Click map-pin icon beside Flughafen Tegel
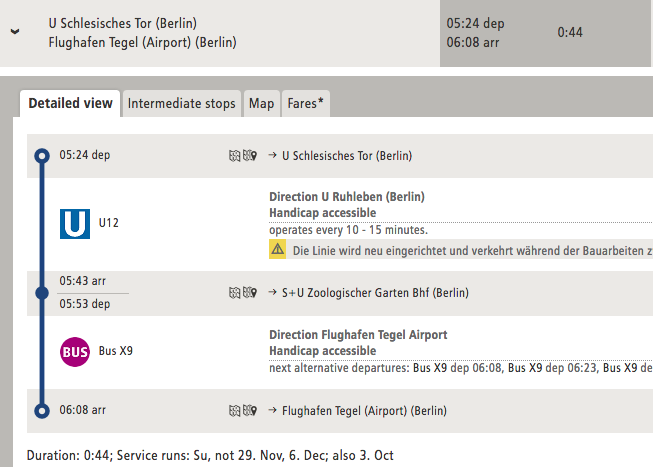Image resolution: width=653 pixels, height=467 pixels. pyautogui.click(x=251, y=410)
